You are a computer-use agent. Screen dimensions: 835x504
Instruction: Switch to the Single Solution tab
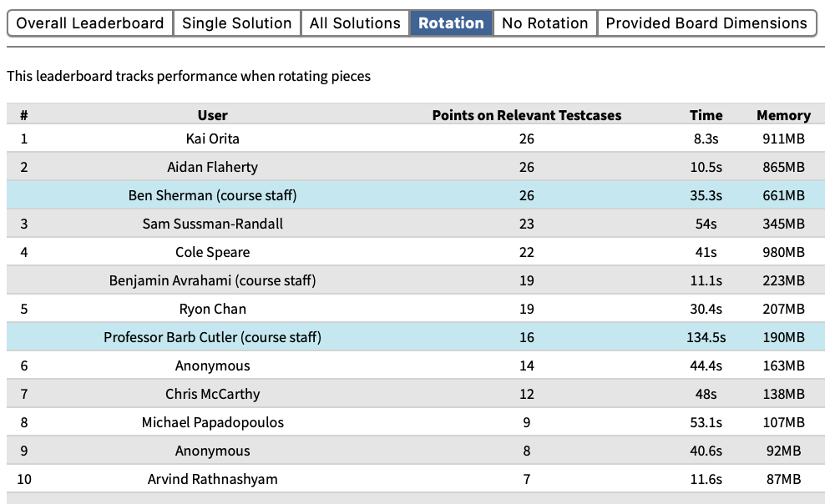tap(237, 23)
